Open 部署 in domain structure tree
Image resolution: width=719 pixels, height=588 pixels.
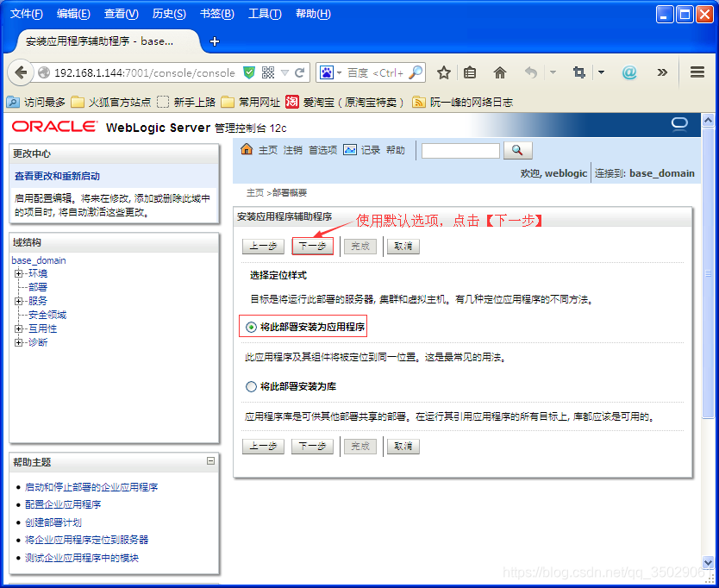(38, 287)
